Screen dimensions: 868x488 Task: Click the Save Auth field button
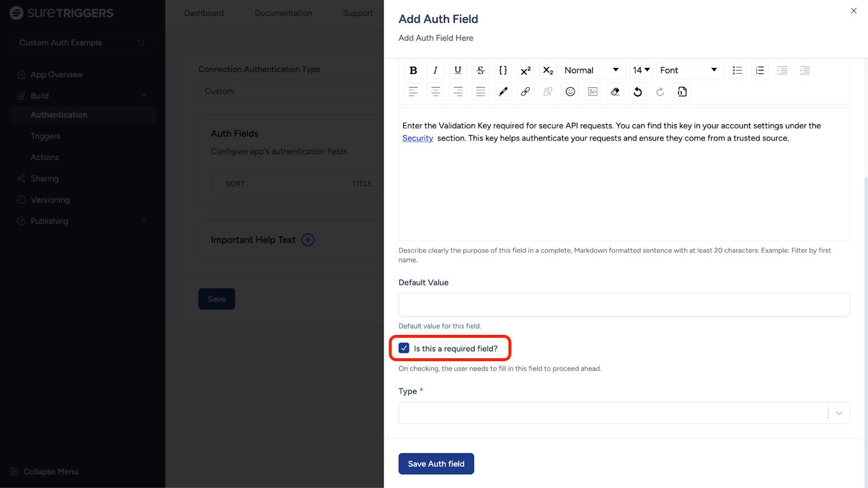click(x=436, y=464)
